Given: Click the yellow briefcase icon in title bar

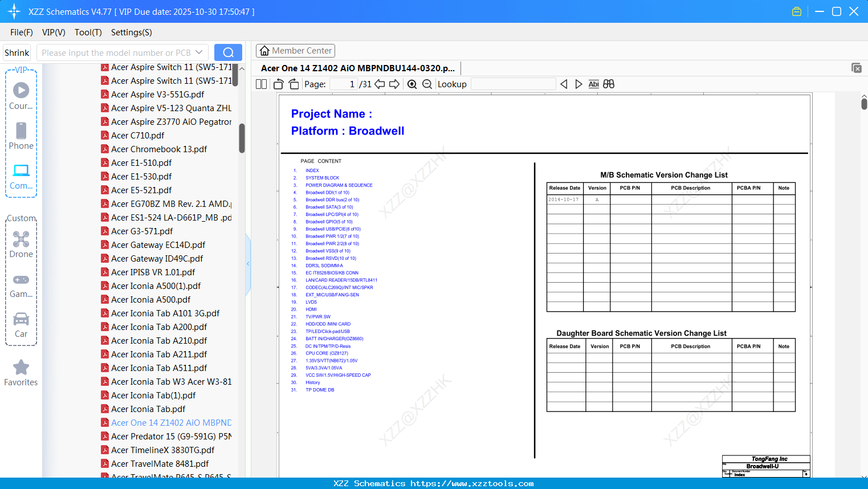Looking at the screenshot, I should [x=797, y=11].
